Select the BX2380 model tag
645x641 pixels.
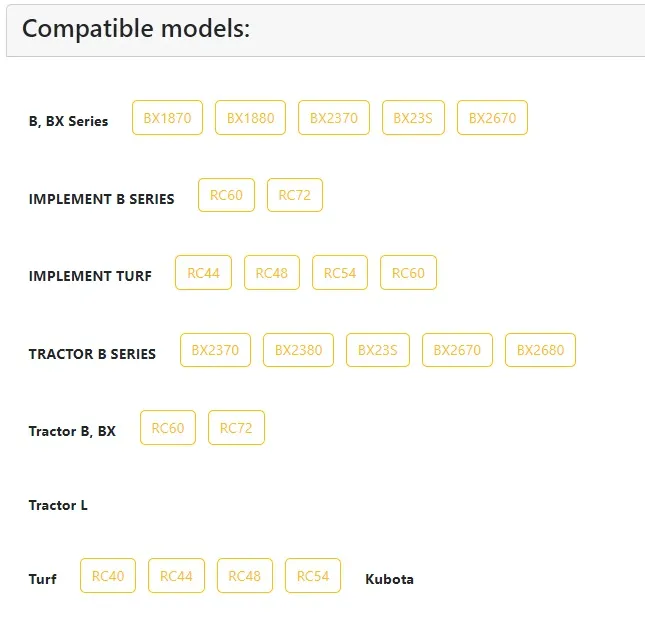coord(298,350)
